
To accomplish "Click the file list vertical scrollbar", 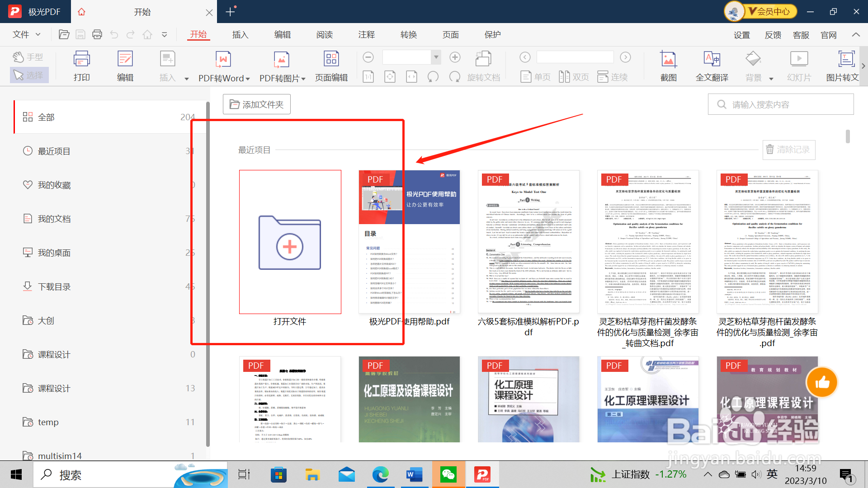I will click(848, 136).
